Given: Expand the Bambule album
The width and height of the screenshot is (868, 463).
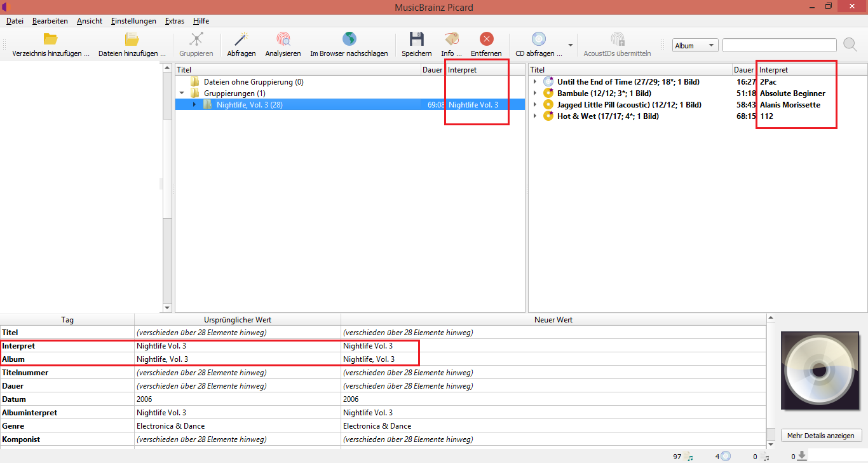Looking at the screenshot, I should pos(535,93).
